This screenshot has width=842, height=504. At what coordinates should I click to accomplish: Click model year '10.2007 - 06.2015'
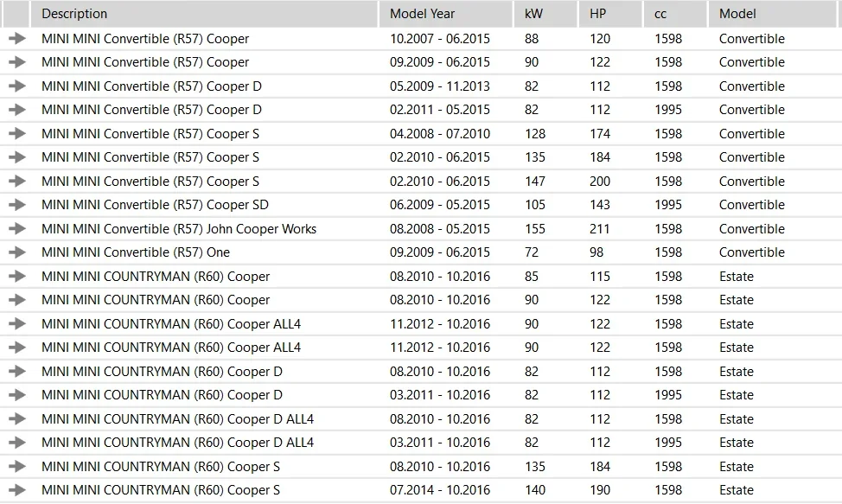(x=440, y=39)
